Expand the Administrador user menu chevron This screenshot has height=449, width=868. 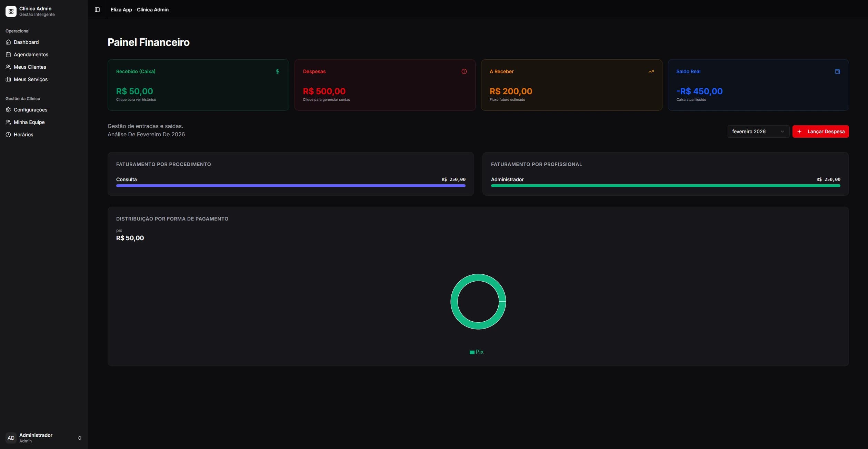pos(80,438)
